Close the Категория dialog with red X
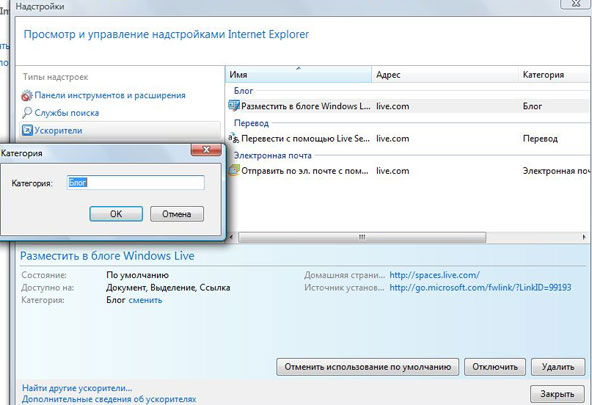Screen dimensions: 592x405 click(x=206, y=149)
